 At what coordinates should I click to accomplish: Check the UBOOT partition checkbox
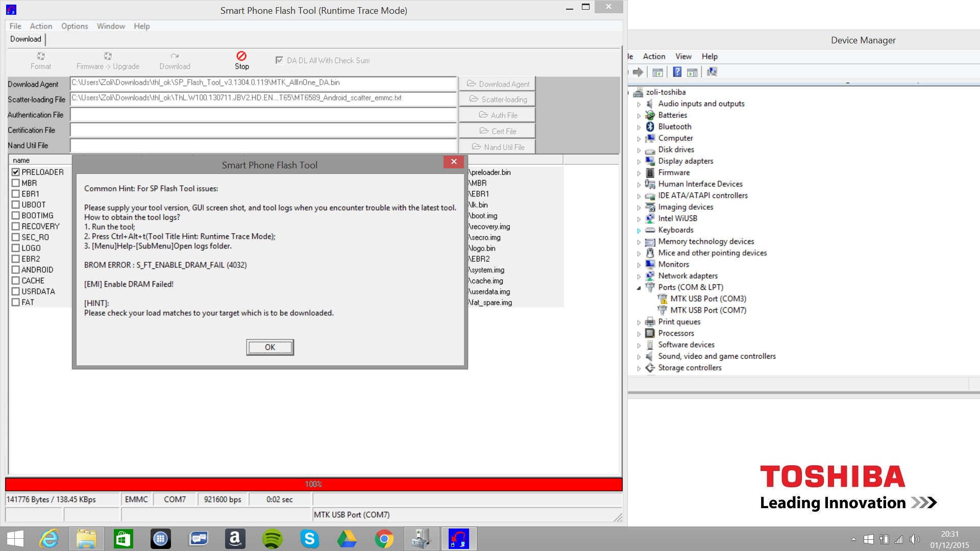pyautogui.click(x=16, y=205)
